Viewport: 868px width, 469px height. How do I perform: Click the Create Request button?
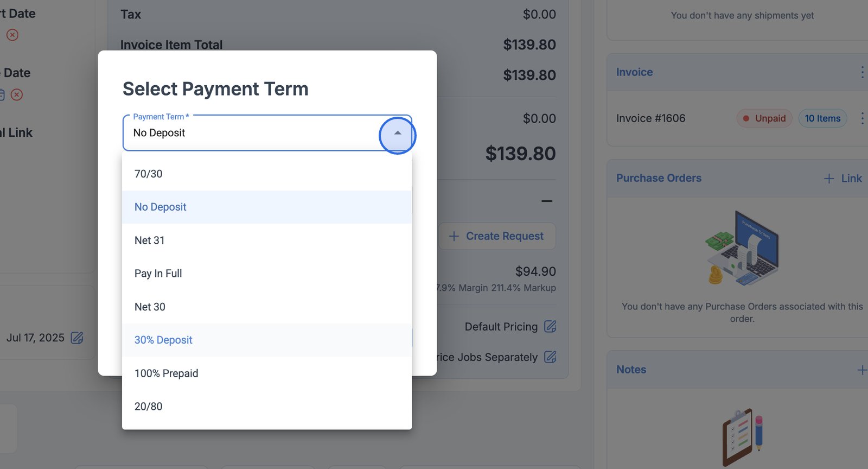(497, 236)
